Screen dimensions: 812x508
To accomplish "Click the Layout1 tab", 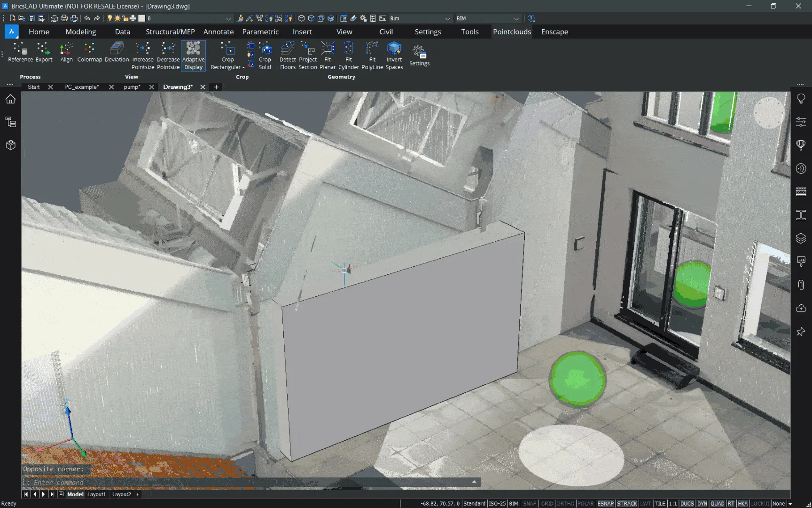I will point(96,494).
